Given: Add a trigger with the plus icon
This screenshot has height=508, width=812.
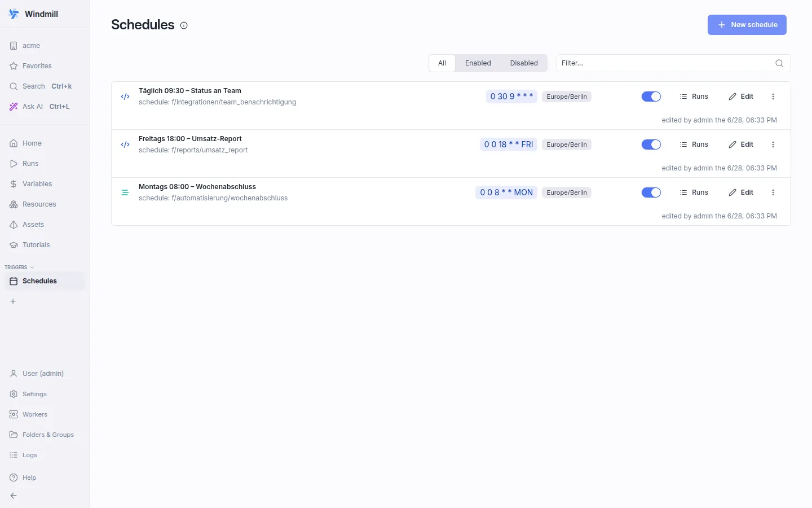Looking at the screenshot, I should [x=13, y=301].
